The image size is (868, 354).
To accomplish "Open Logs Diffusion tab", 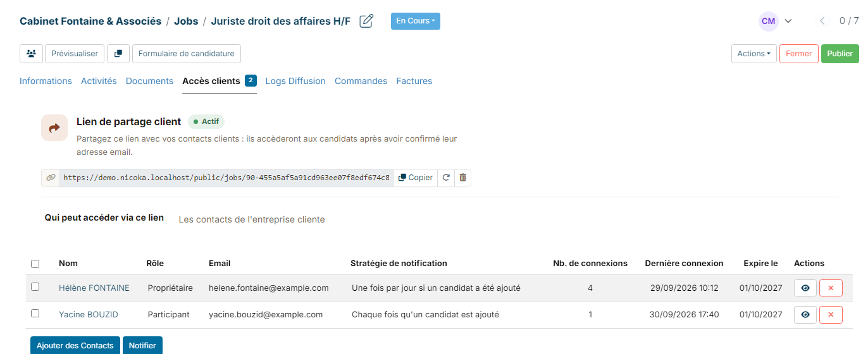I will pos(295,81).
